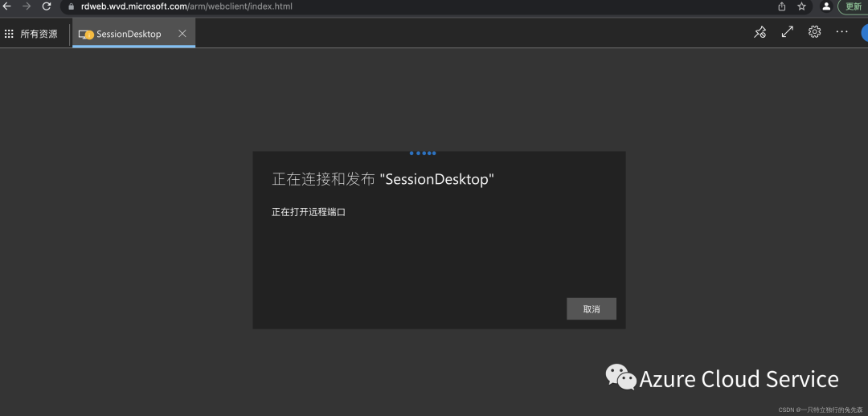The image size is (868, 416).
Task: Click the lock icon in address bar
Action: 71,6
